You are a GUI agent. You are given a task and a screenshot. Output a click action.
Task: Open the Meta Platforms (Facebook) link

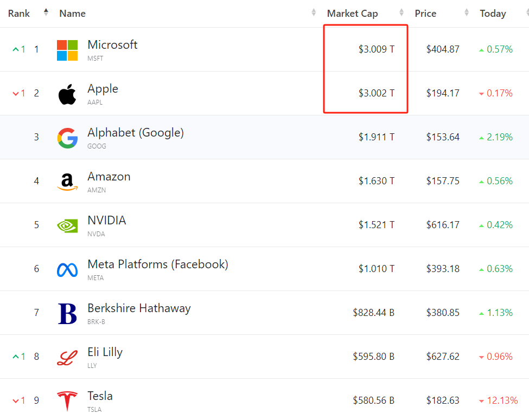tap(157, 264)
